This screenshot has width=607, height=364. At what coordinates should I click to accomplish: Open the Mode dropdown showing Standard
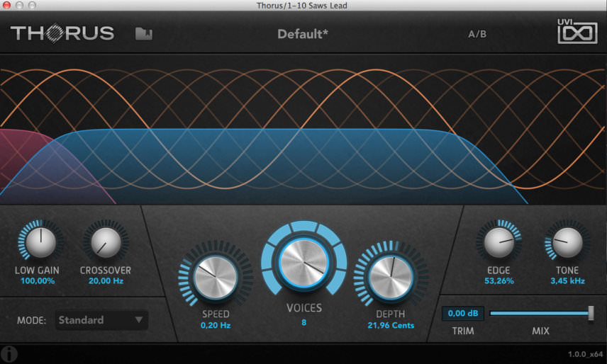pos(101,320)
